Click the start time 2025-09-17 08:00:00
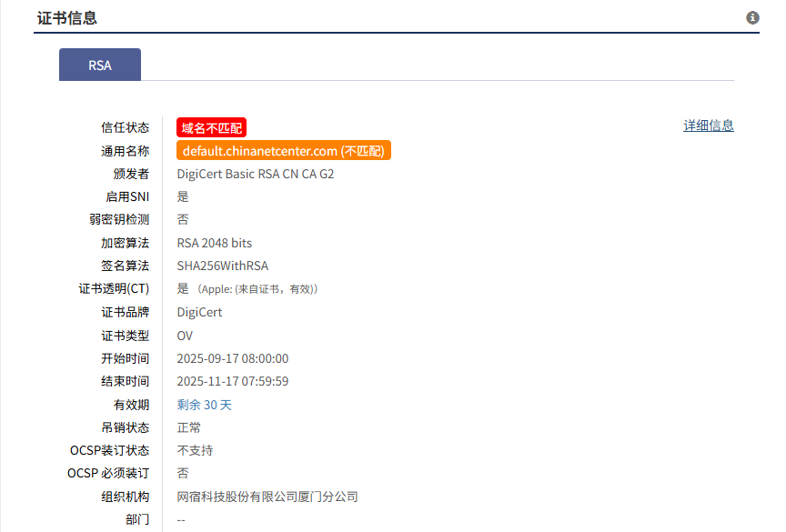The height and width of the screenshot is (532, 786). 233,358
